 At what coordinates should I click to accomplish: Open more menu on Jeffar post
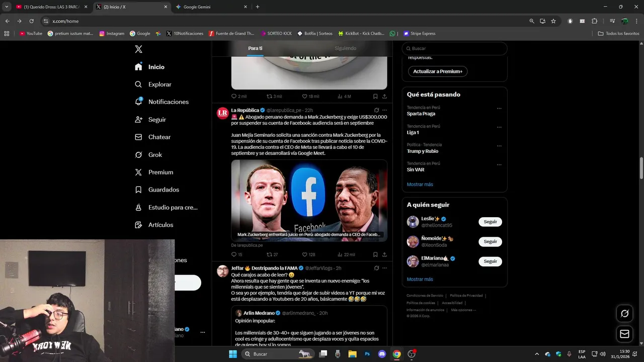coord(384,268)
